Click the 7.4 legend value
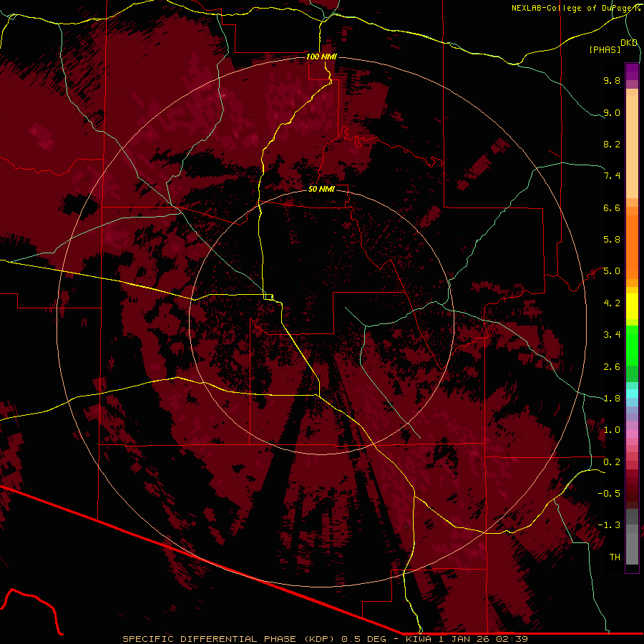The height and width of the screenshot is (644, 644). 612,176
